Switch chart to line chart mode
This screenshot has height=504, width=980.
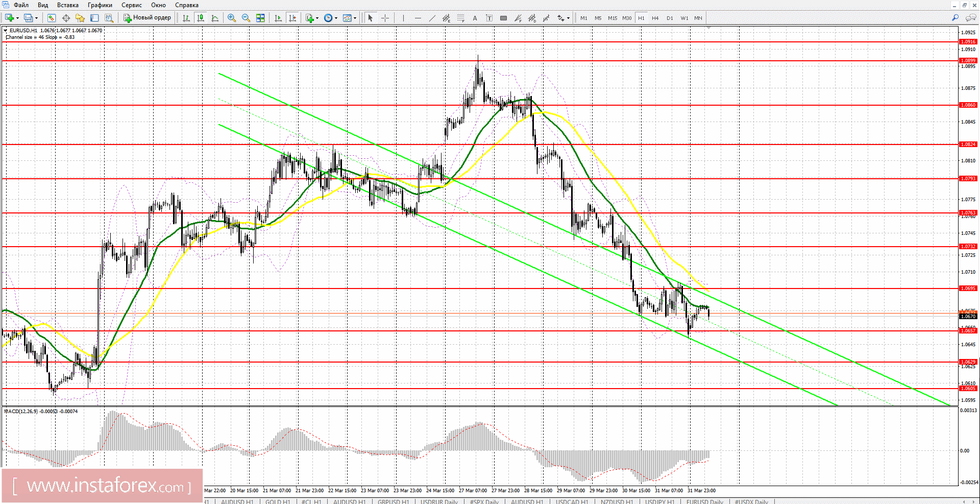pyautogui.click(x=215, y=18)
